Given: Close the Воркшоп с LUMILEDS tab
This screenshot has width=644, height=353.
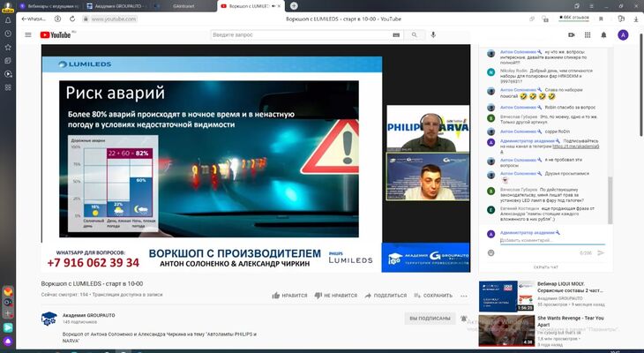Looking at the screenshot, I should click(x=280, y=6).
